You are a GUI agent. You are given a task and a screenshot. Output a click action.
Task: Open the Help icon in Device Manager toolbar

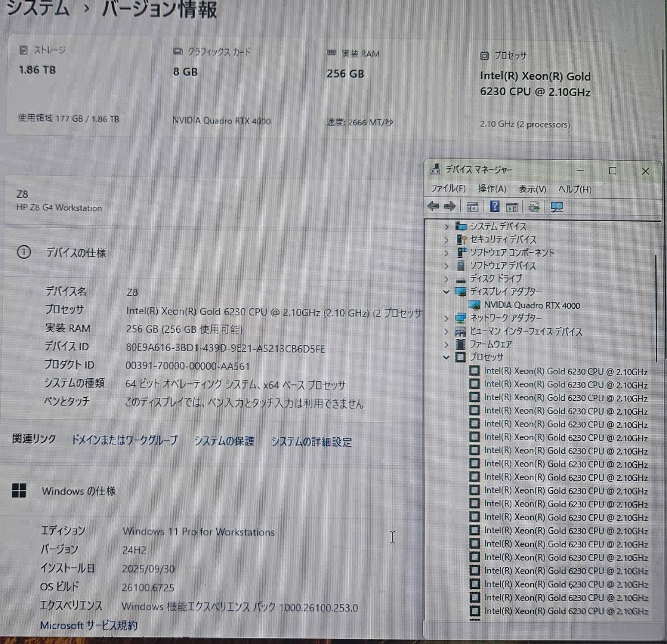coord(494,206)
